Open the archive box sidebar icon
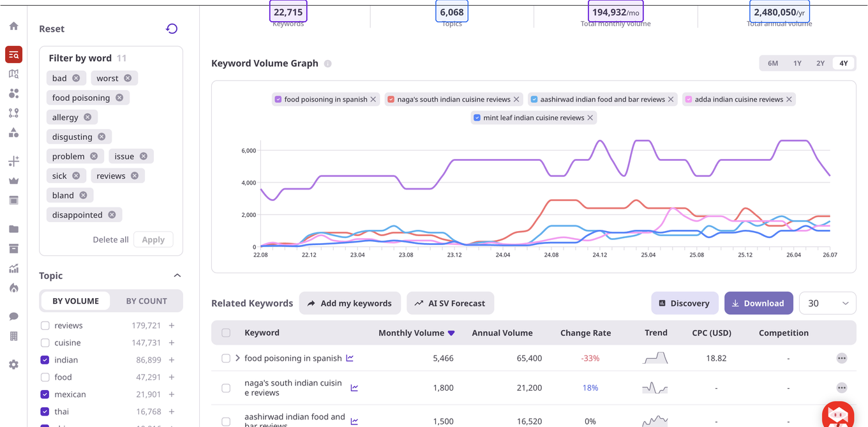The height and width of the screenshot is (427, 868). (x=13, y=248)
